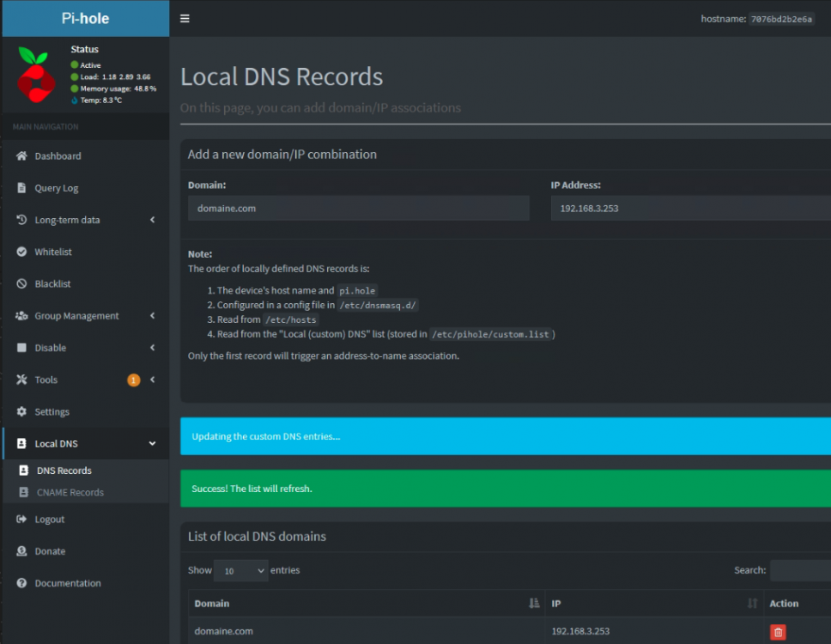Toggle sidebar with the hamburger menu icon
The height and width of the screenshot is (644, 831).
click(x=185, y=19)
